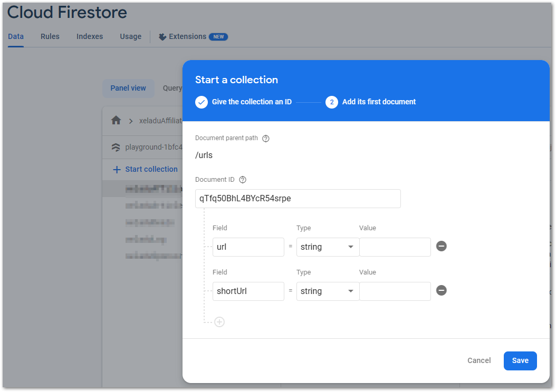Open the Document ID help icon
Screen dimensions: 556x392
pos(242,179)
